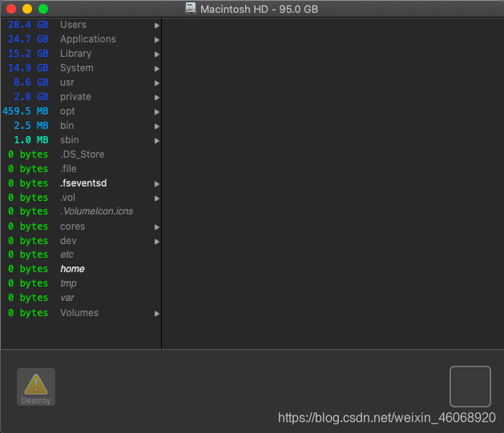
Task: Click the 24.7 GB size value
Action: [x=28, y=39]
